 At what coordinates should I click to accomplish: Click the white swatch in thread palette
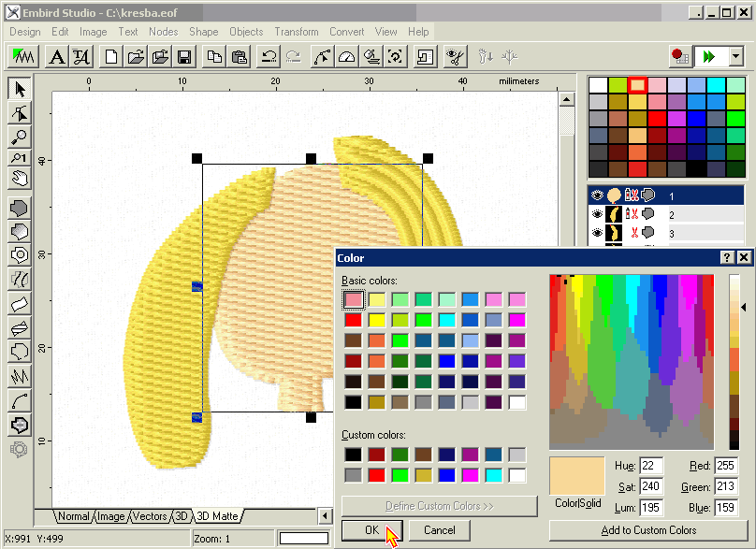click(598, 85)
